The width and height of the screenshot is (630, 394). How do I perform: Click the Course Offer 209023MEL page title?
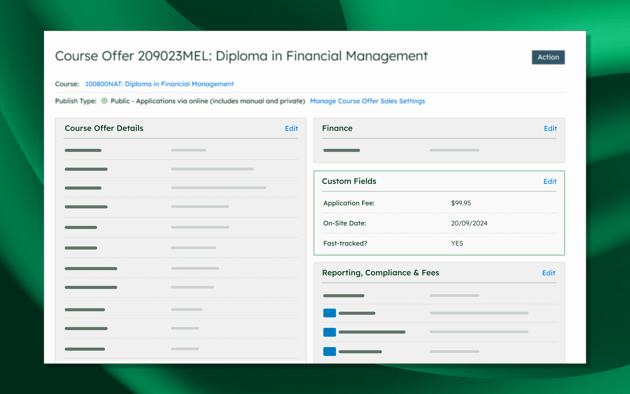coord(241,56)
